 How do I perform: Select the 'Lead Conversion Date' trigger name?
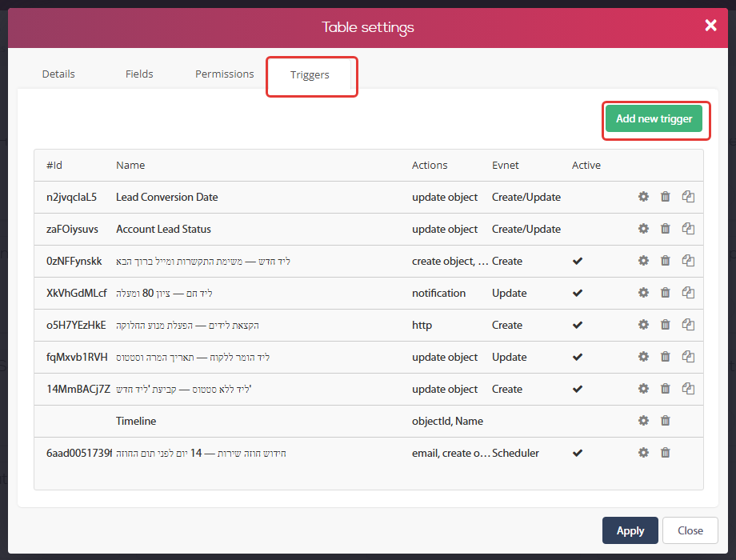pos(166,197)
